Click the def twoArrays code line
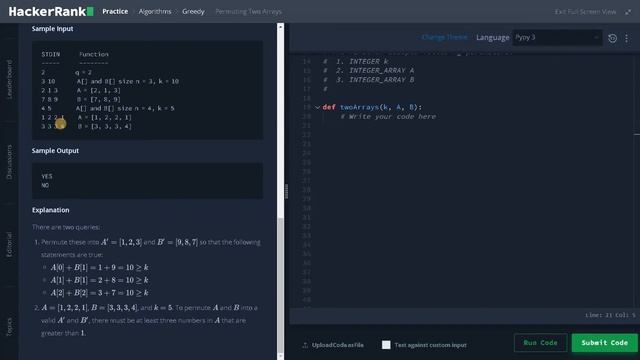 point(372,107)
